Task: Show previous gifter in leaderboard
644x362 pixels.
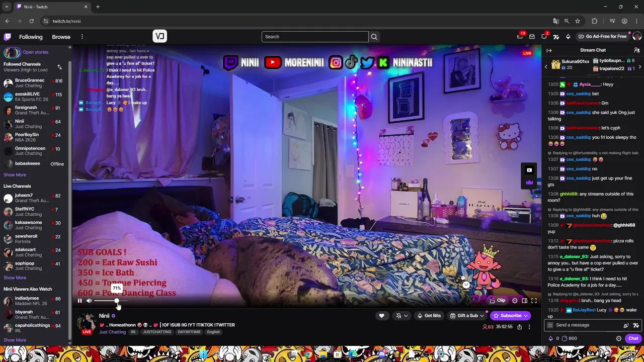Action: pos(546,67)
